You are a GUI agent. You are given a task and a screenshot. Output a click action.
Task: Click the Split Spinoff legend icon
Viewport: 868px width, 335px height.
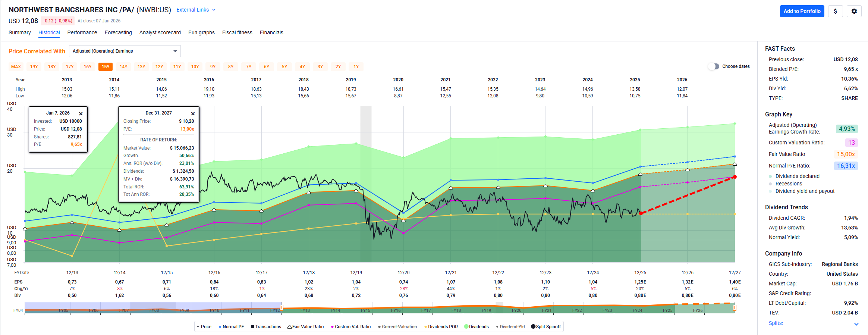pyautogui.click(x=533, y=327)
